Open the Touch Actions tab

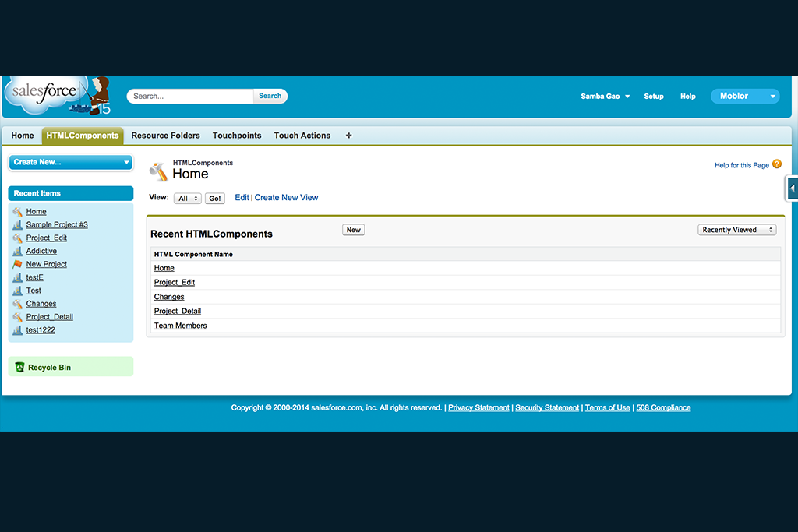(x=302, y=136)
